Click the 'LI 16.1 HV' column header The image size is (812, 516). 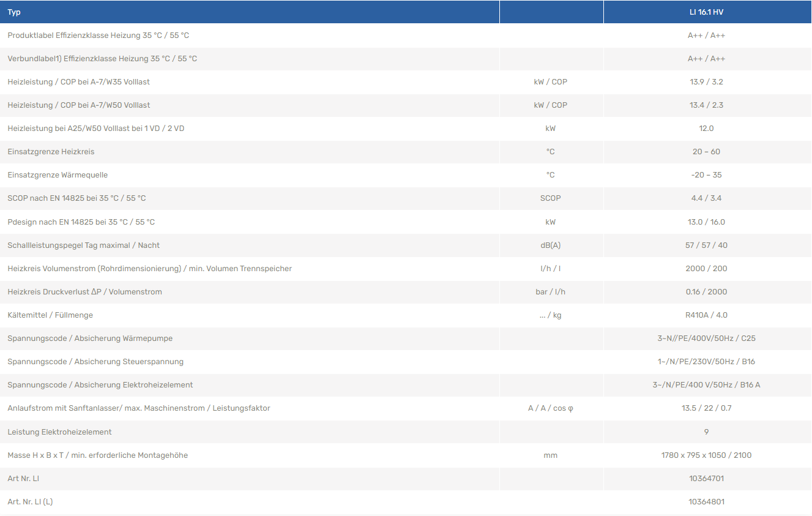tap(706, 12)
